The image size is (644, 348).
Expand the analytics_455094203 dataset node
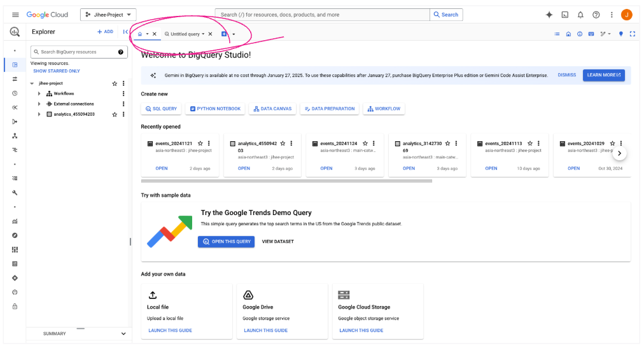[x=39, y=115]
